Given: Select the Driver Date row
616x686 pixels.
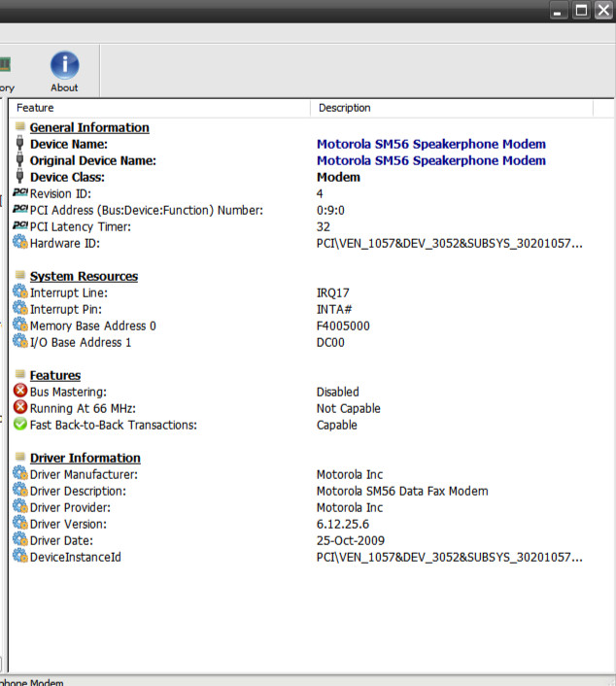Looking at the screenshot, I should point(61,540).
